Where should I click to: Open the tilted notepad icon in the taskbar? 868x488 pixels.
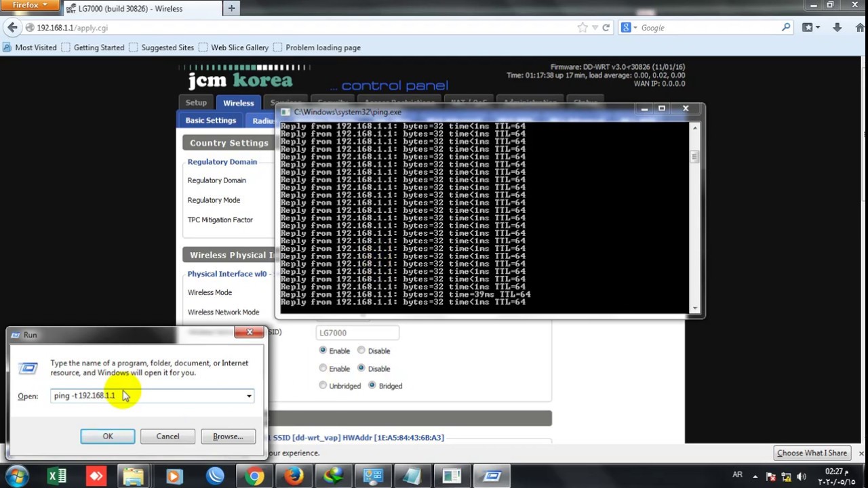pos(412,476)
